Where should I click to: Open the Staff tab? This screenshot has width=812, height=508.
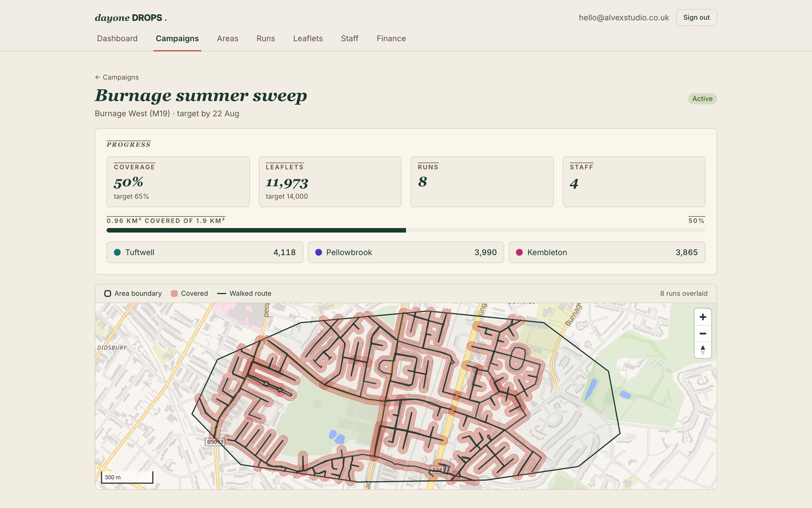pos(350,38)
